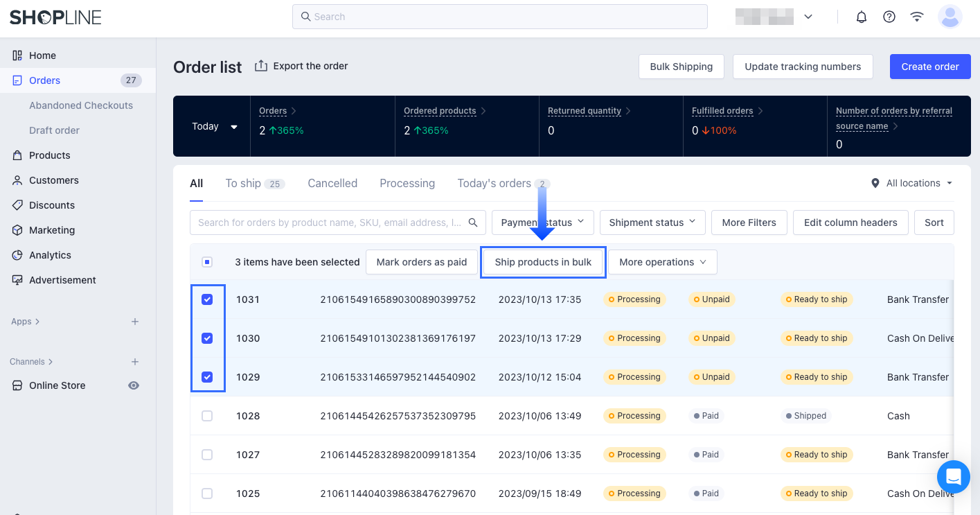The height and width of the screenshot is (515, 980).
Task: Click the Export the order icon
Action: pos(261,66)
